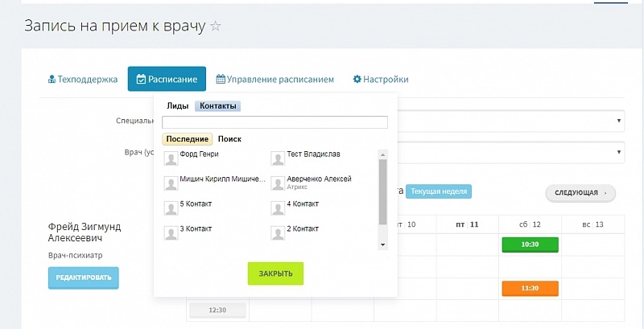Select the 2 Контакт avatar icon
The height and width of the screenshot is (329, 644).
(278, 232)
